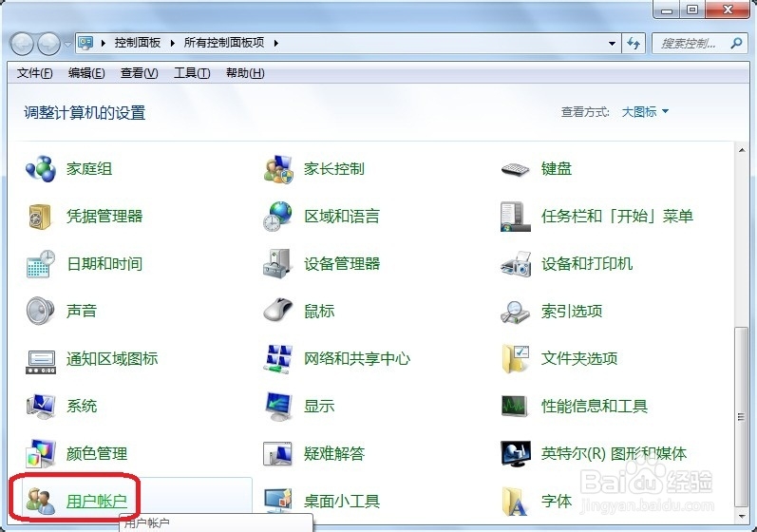
Task: Click the 用户帐户 link text
Action: 97,502
